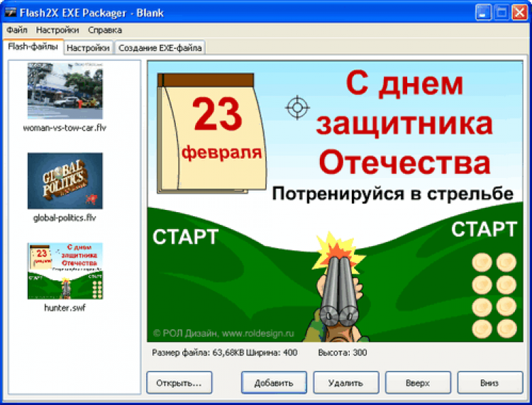Select the woman-vs-tow-car.flv thumbnail

65,91
